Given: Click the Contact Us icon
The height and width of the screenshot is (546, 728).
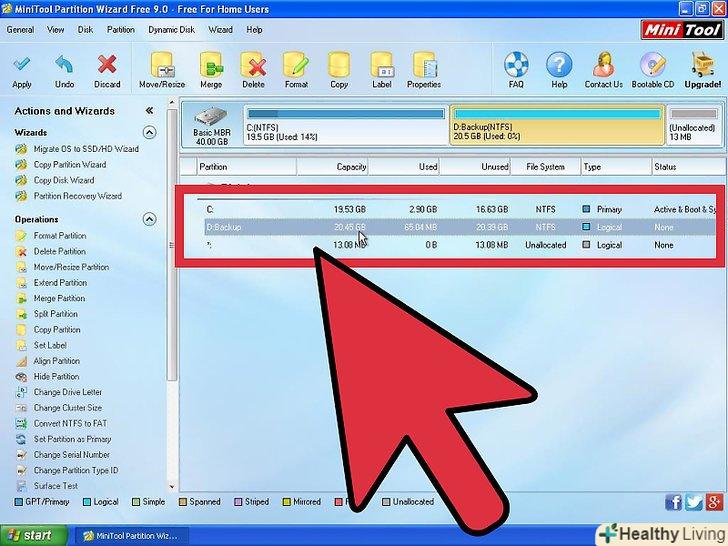Looking at the screenshot, I should [604, 65].
